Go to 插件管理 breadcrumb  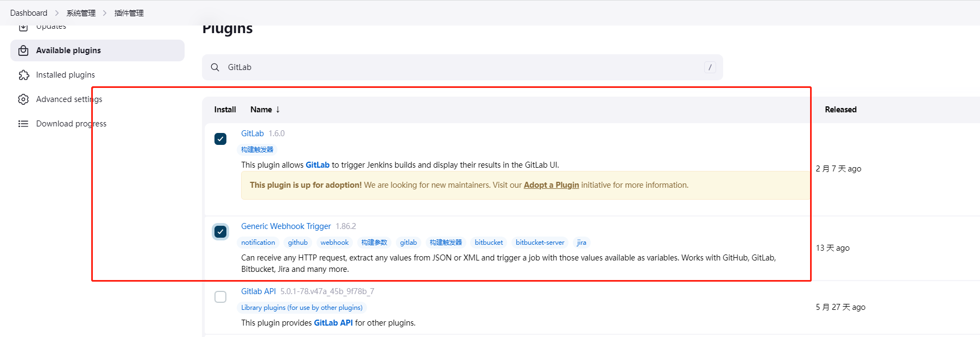click(129, 13)
